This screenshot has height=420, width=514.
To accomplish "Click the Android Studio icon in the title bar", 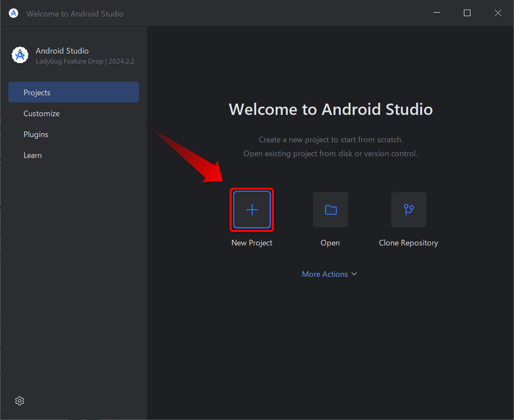I will tap(14, 13).
